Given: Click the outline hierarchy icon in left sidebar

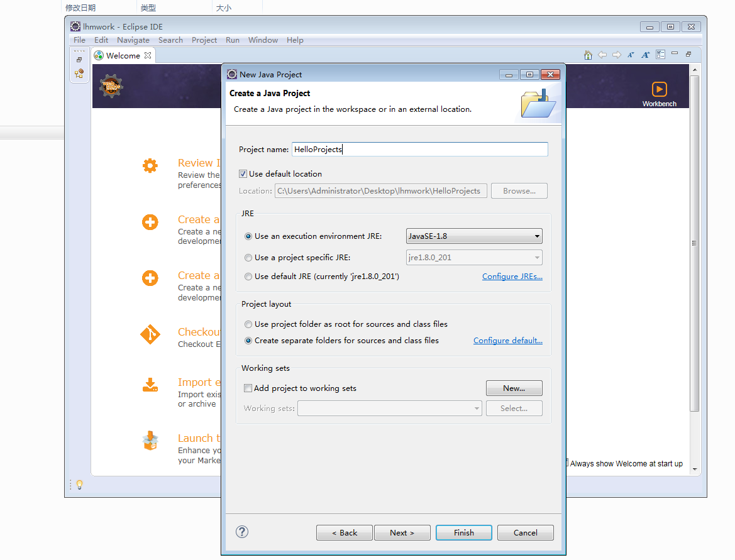Looking at the screenshot, I should tap(79, 74).
